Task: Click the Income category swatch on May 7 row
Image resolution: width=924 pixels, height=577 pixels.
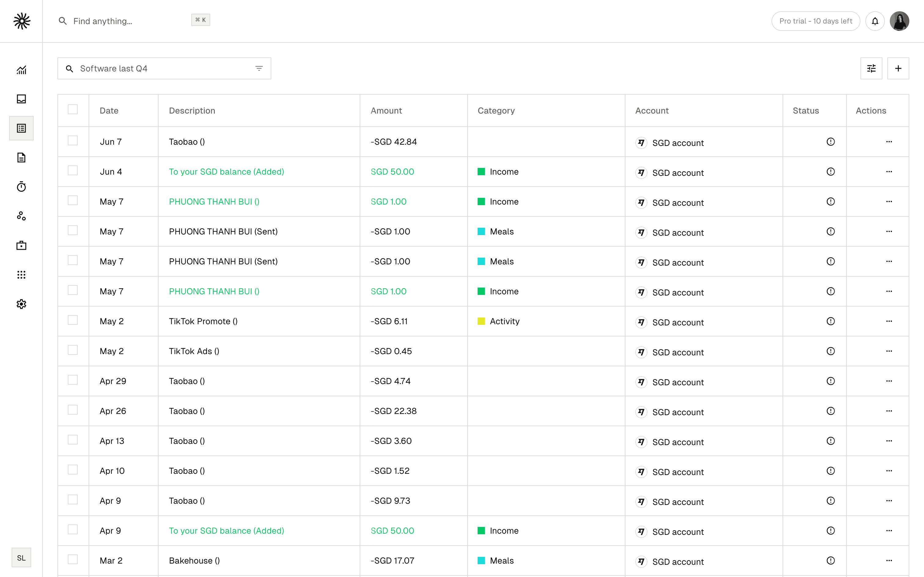Action: point(481,201)
